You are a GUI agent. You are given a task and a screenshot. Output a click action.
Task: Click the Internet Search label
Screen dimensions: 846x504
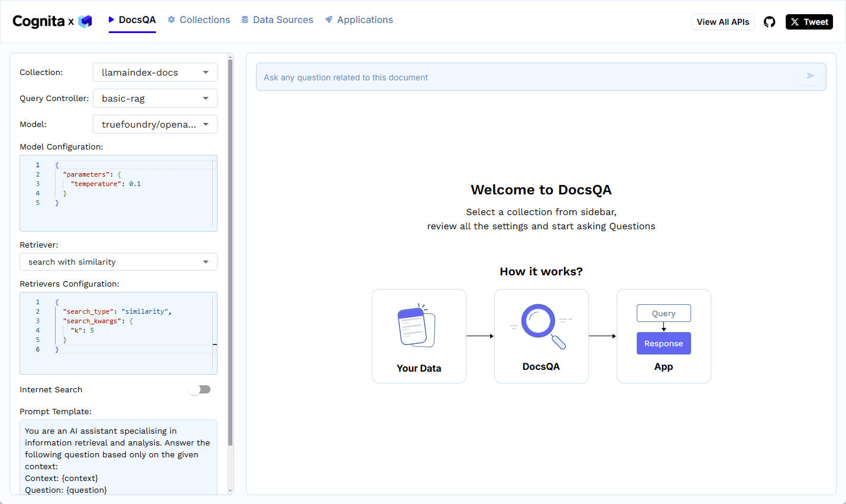[x=51, y=389]
